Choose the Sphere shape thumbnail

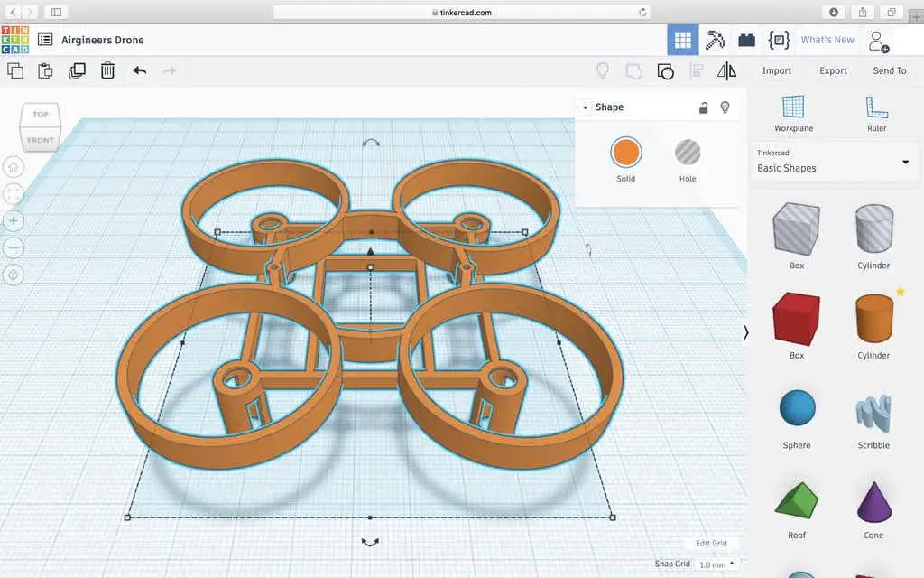pos(797,409)
